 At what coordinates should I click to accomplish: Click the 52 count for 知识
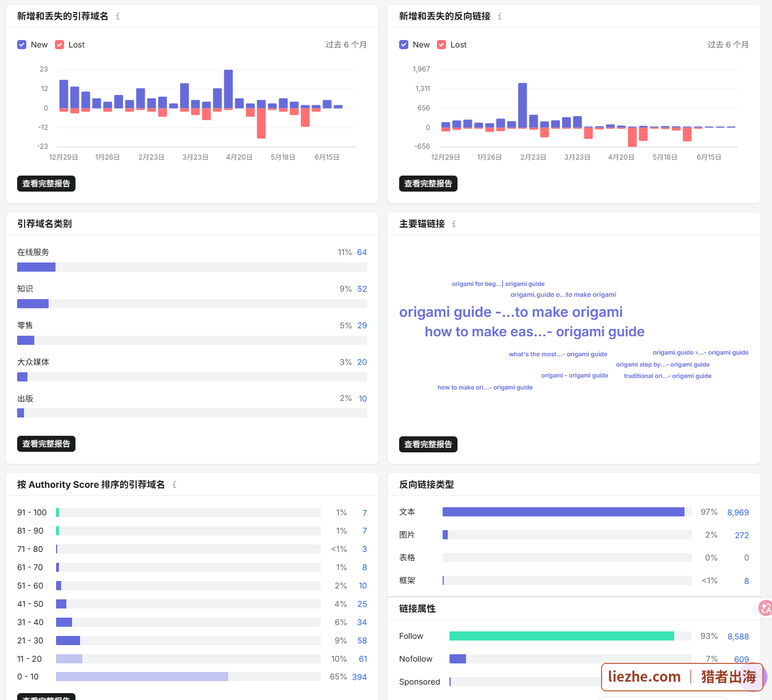362,289
